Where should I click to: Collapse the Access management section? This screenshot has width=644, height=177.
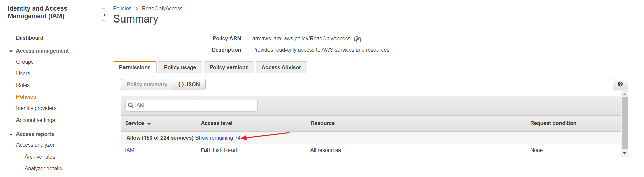tap(11, 51)
